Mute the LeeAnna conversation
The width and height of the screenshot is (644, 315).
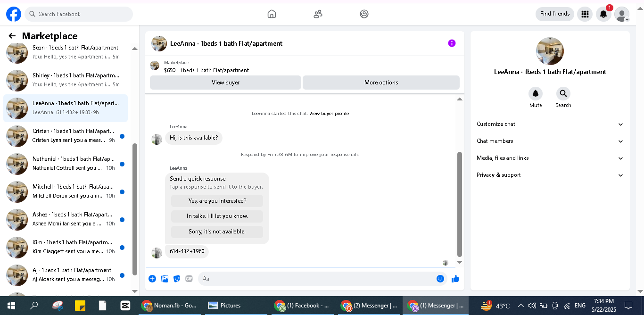(x=536, y=93)
